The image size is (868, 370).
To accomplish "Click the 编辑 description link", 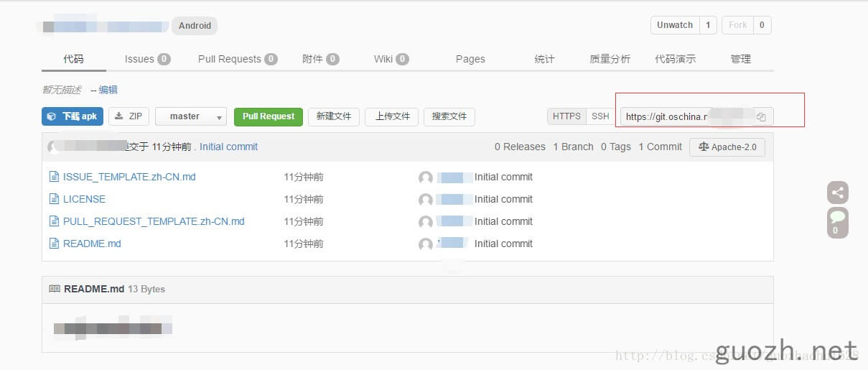I will point(108,90).
